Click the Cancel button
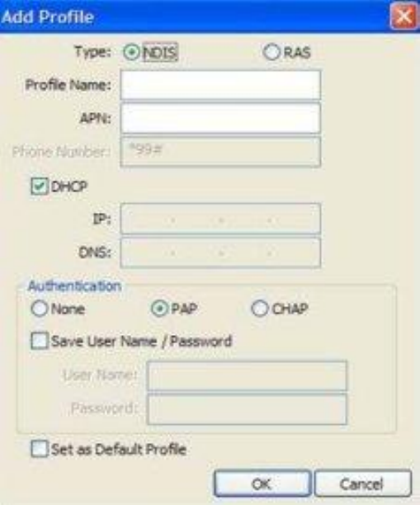420x505 pixels. pyautogui.click(x=363, y=484)
